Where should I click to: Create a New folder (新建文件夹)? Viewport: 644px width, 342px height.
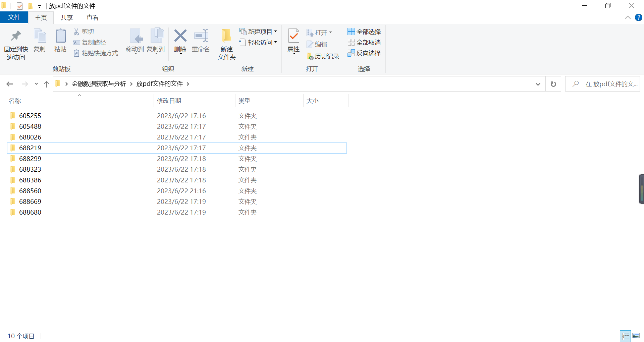[227, 44]
